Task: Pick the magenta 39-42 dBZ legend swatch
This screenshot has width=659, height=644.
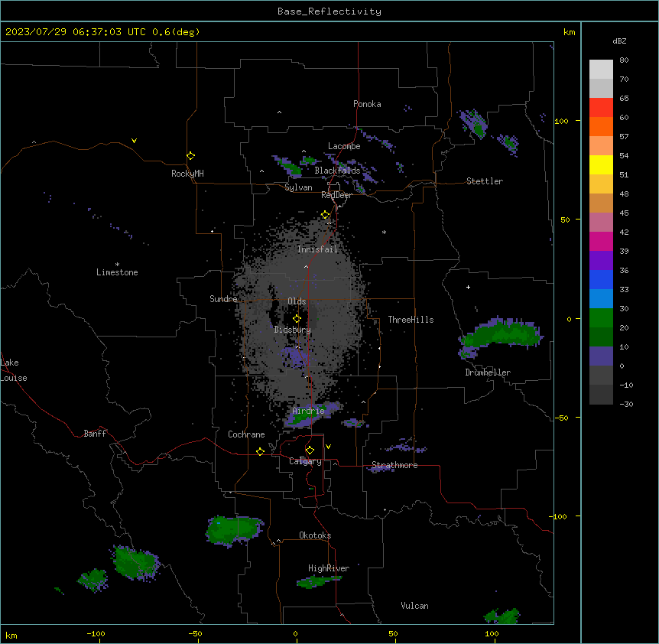Action: pos(601,241)
